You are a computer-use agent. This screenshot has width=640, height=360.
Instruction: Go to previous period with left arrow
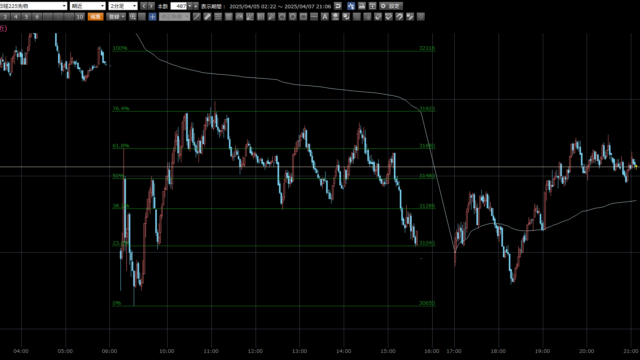[x=144, y=6]
